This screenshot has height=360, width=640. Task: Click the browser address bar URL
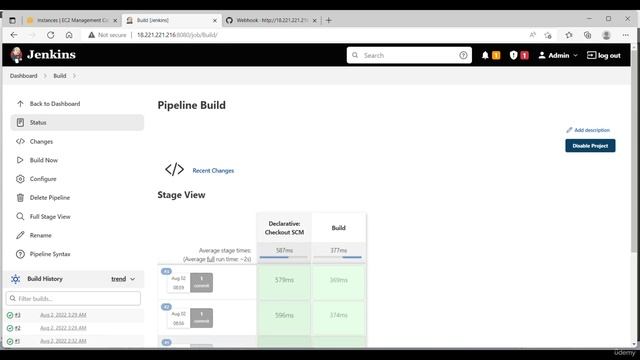click(177, 35)
